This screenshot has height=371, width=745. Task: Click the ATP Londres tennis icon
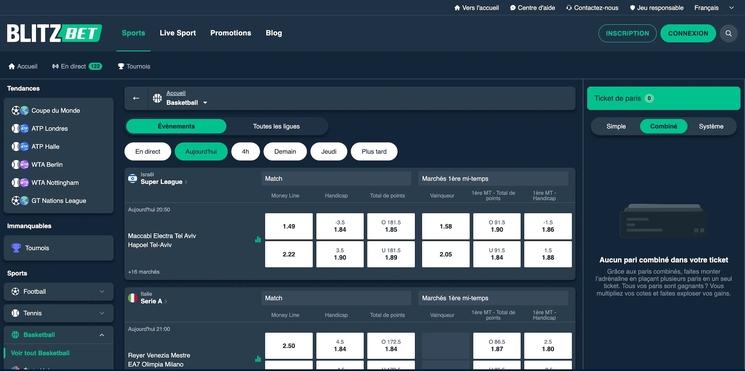(16, 129)
